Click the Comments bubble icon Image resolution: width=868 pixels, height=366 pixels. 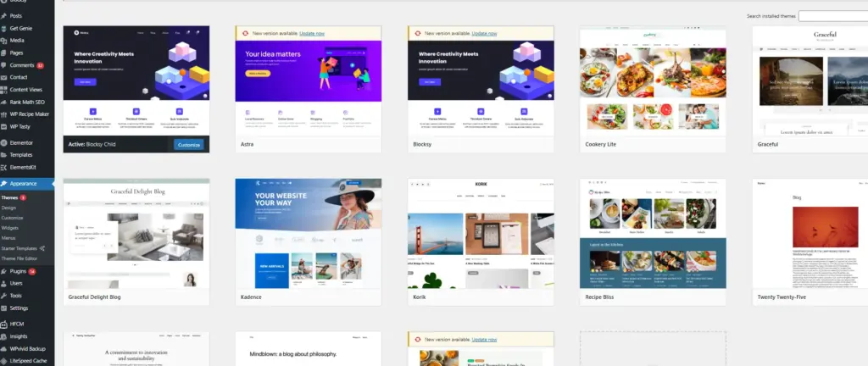[4, 64]
